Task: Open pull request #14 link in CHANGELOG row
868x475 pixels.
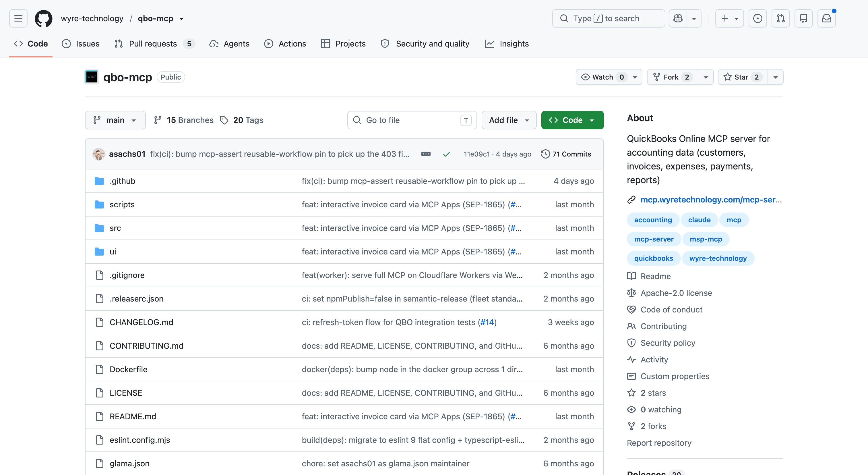Action: [487, 322]
